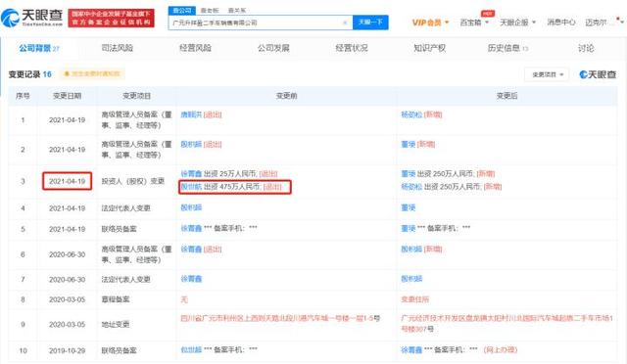
Task: Switch to the 经营状况 tab
Action: click(x=352, y=48)
